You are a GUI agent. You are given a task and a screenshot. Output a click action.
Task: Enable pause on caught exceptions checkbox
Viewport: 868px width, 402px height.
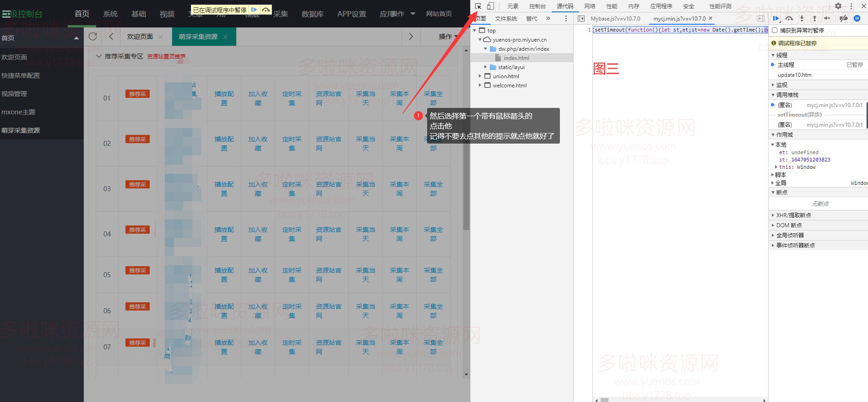(x=775, y=30)
